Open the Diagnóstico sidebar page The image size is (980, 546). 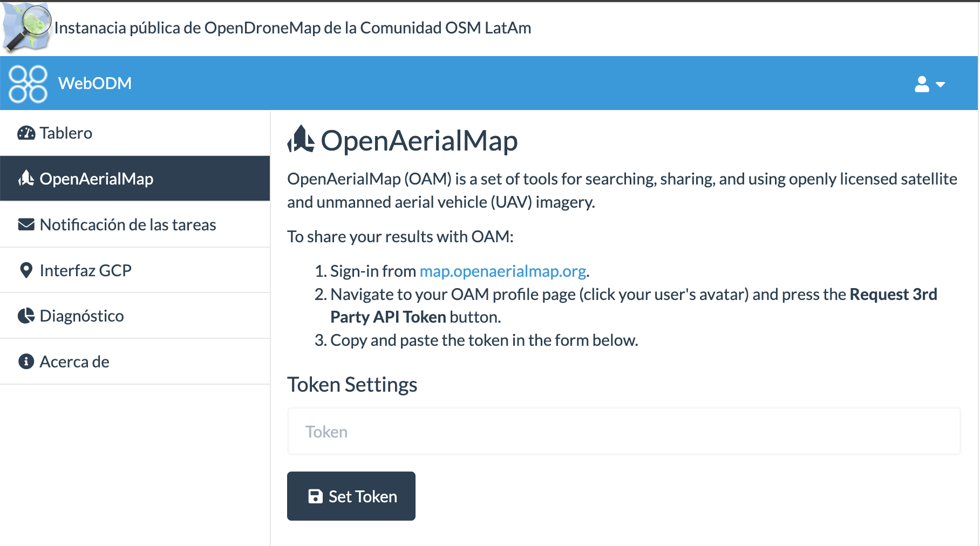[x=135, y=316]
